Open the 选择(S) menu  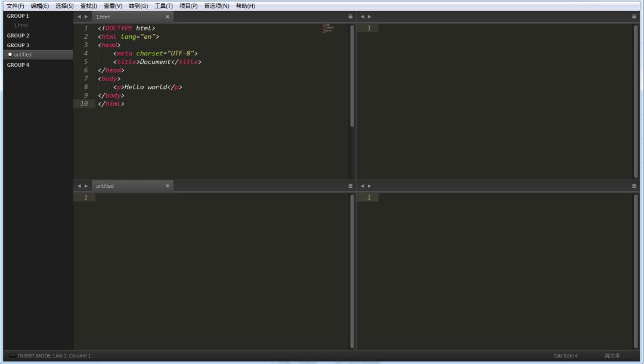tap(64, 6)
